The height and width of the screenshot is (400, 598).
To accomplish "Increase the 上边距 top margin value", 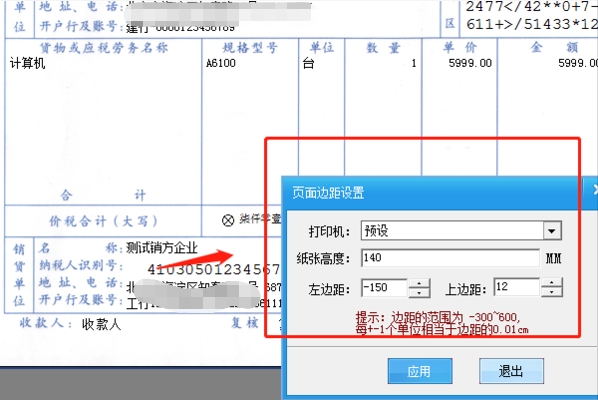I will tap(551, 282).
